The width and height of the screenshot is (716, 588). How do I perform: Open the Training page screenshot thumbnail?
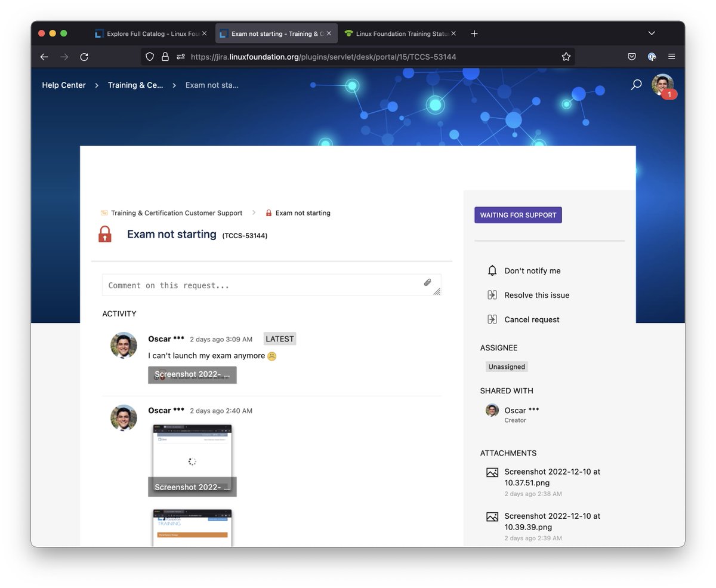click(192, 528)
